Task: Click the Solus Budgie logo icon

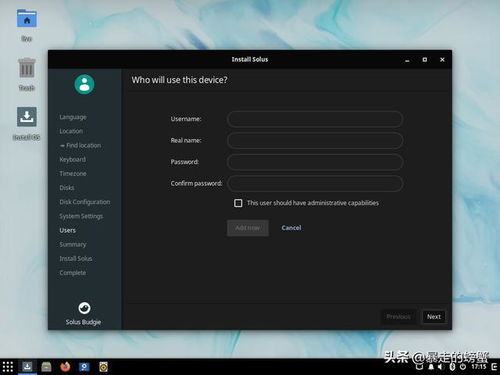Action: (84, 308)
